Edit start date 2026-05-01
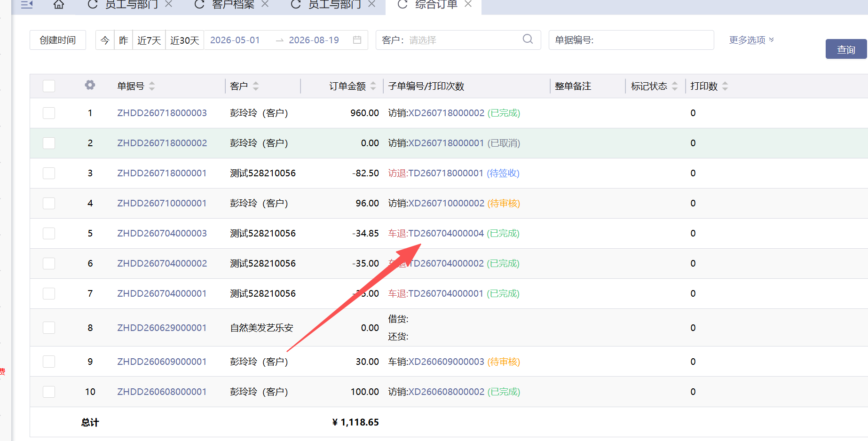 (235, 40)
